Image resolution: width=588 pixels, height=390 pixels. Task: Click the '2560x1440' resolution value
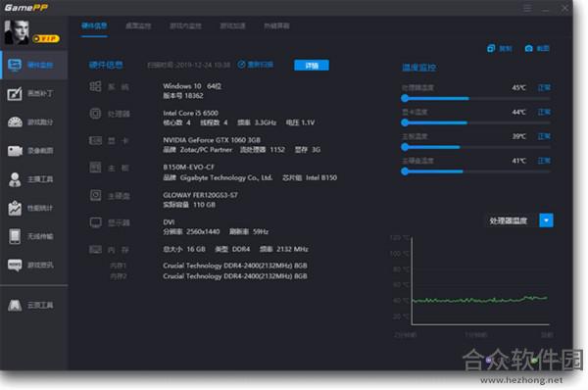[x=203, y=232]
